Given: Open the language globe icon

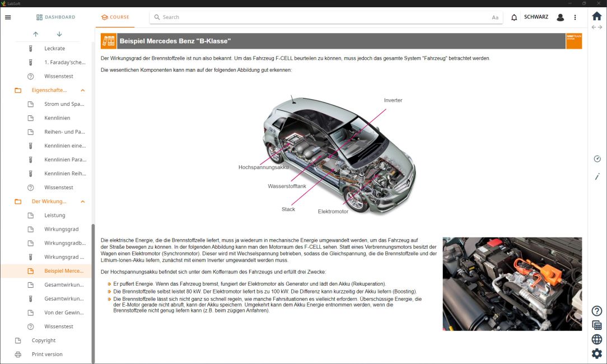Looking at the screenshot, I should click(x=597, y=339).
